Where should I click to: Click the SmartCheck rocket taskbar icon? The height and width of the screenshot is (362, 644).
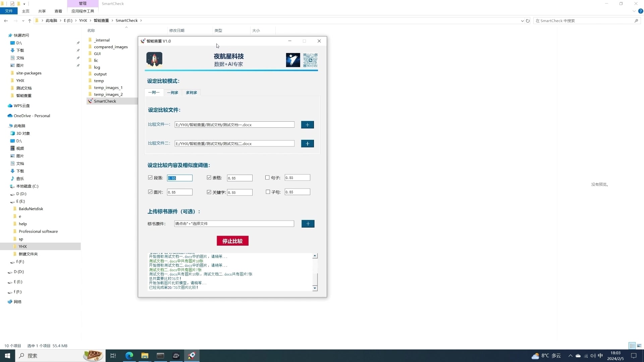click(x=192, y=356)
